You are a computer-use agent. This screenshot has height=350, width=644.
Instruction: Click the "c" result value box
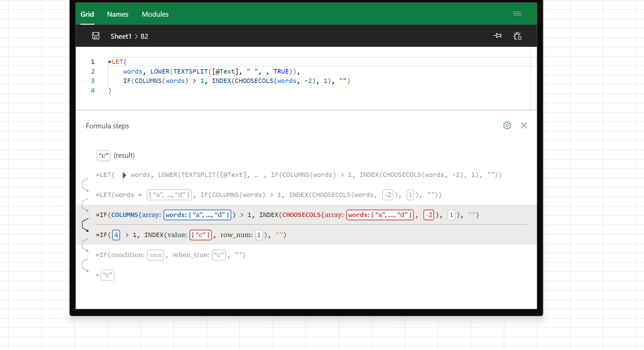tap(103, 156)
